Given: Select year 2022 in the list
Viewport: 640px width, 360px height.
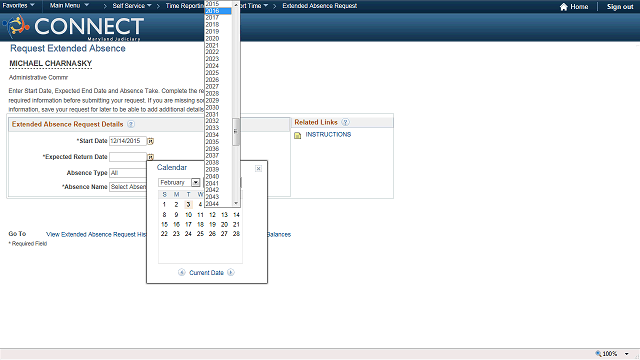Looking at the screenshot, I should point(218,52).
